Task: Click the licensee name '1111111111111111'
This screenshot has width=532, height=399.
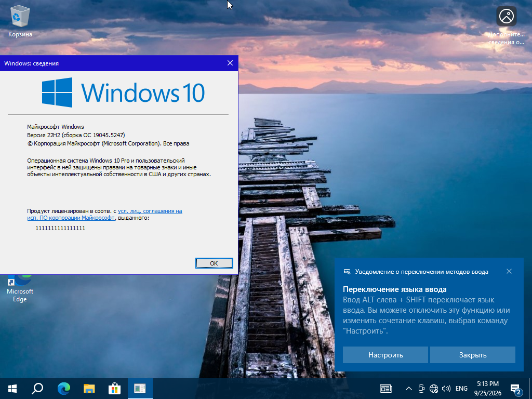Action: point(60,229)
